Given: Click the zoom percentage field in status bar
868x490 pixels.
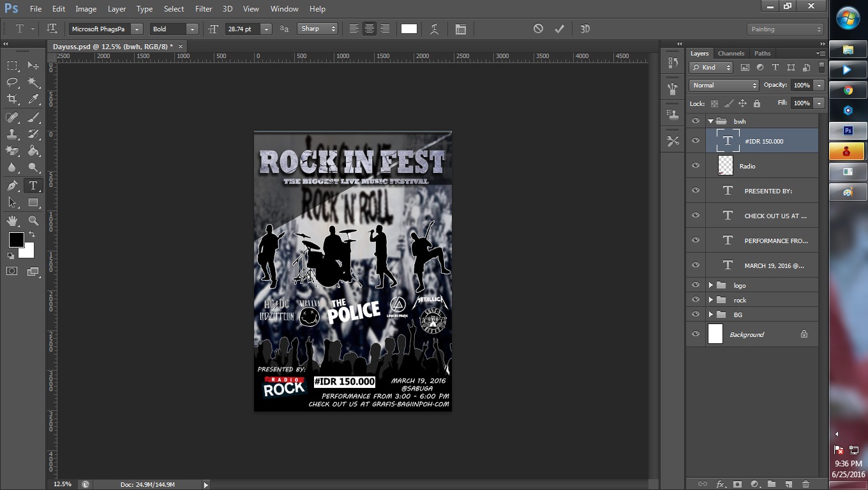Looking at the screenshot, I should point(61,484).
